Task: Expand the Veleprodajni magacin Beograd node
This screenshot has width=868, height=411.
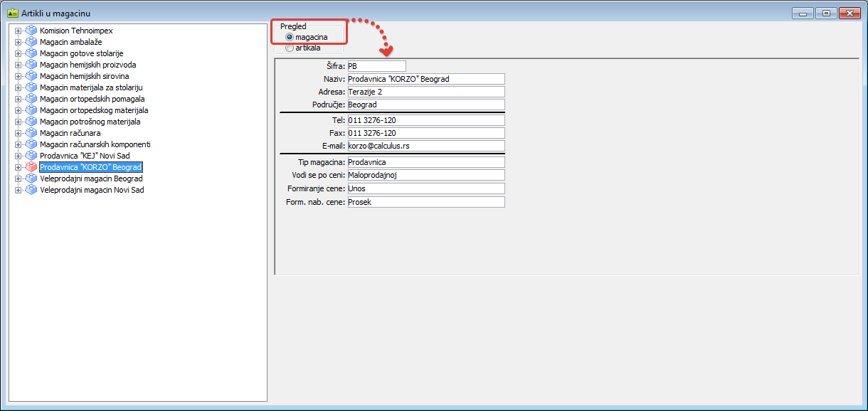Action: click(x=18, y=178)
